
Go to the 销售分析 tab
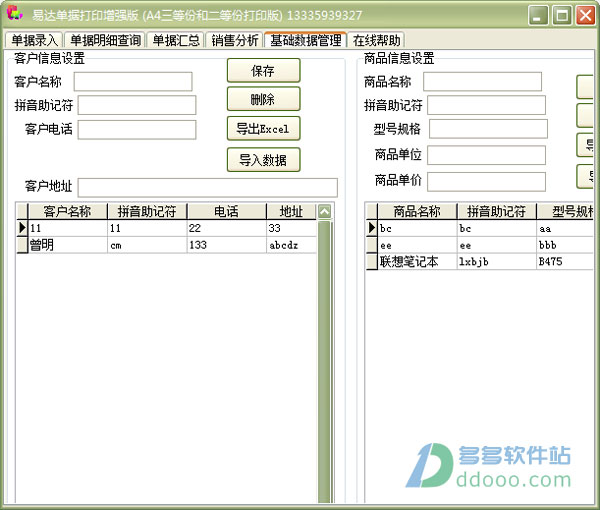[x=234, y=40]
